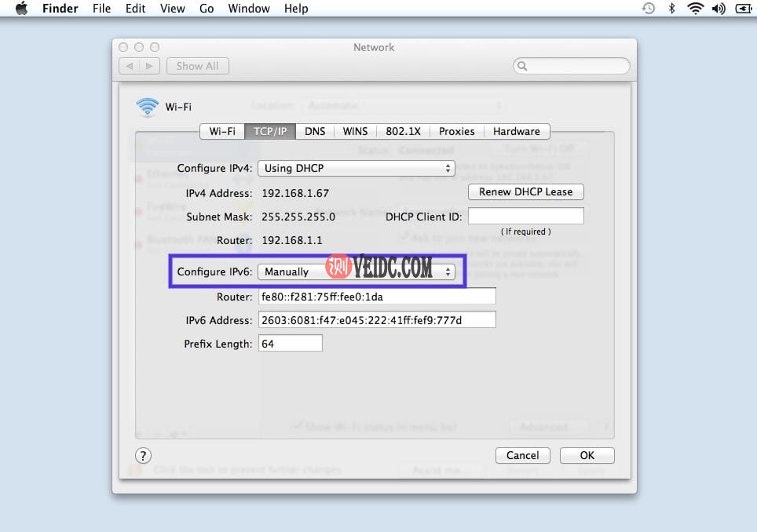The image size is (757, 532).
Task: Switch to the DNS tab
Action: (x=315, y=131)
